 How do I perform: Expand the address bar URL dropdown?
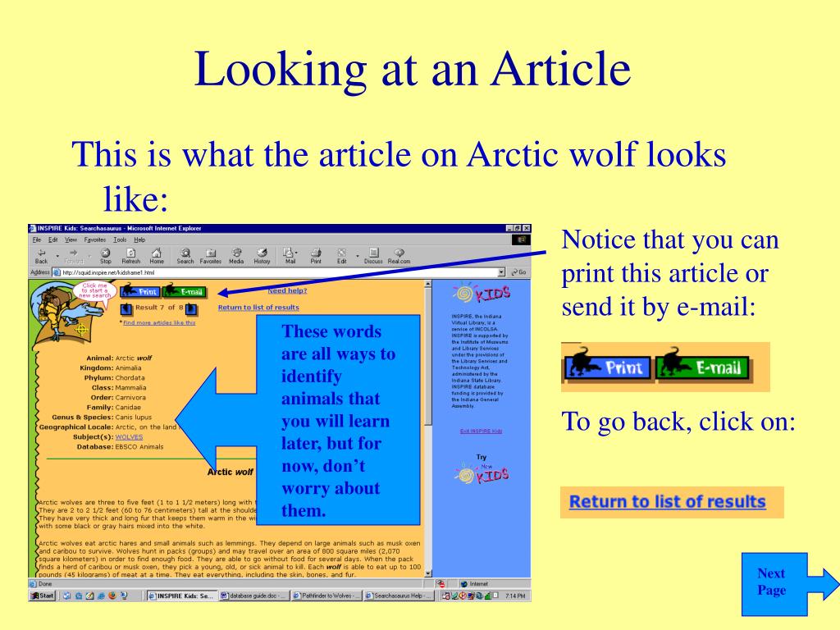tap(501, 272)
